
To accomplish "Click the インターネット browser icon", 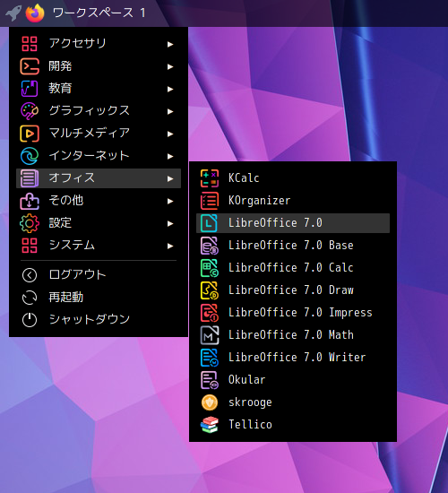I will [x=30, y=156].
